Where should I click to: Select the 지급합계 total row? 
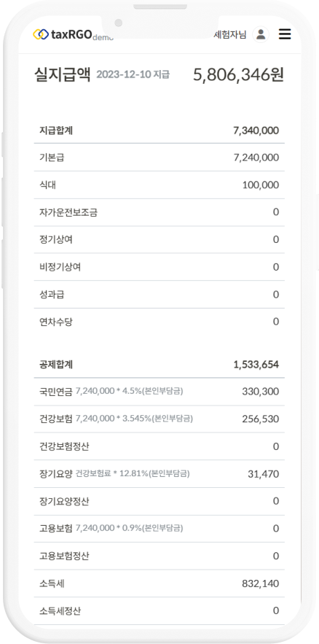pos(159,131)
